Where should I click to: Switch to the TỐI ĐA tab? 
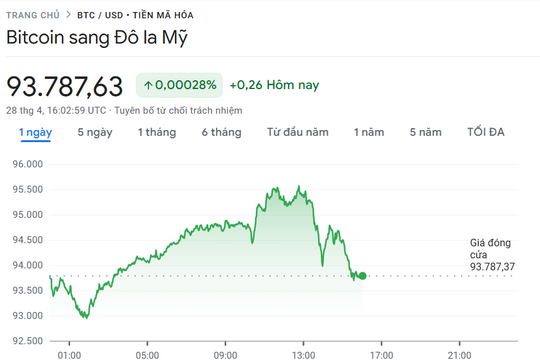coord(486,132)
